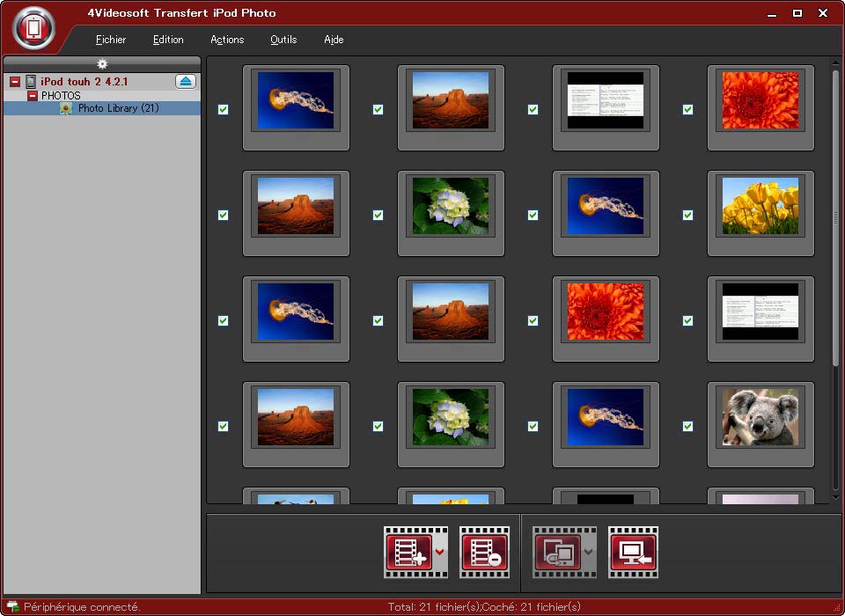The image size is (845, 616).
Task: Select Photo Library (21) in the sidebar
Action: click(x=118, y=108)
